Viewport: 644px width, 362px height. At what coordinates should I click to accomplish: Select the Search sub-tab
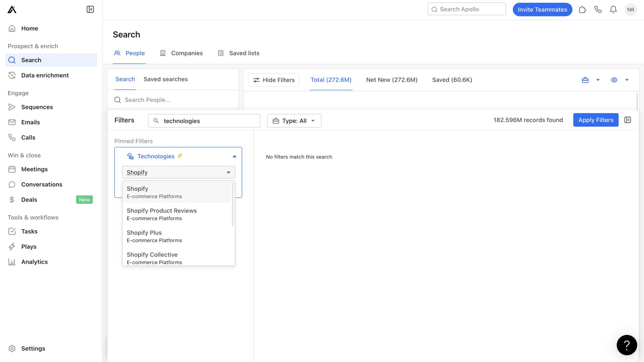(125, 79)
